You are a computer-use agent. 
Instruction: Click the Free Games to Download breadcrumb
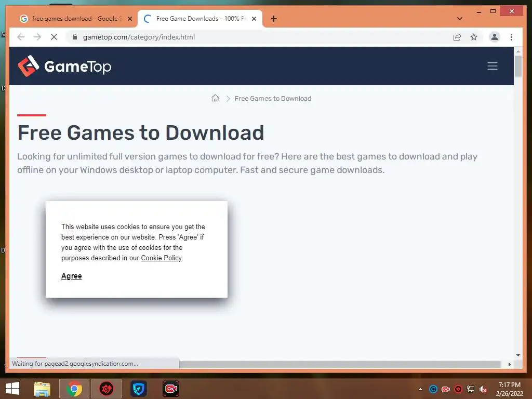point(273,98)
